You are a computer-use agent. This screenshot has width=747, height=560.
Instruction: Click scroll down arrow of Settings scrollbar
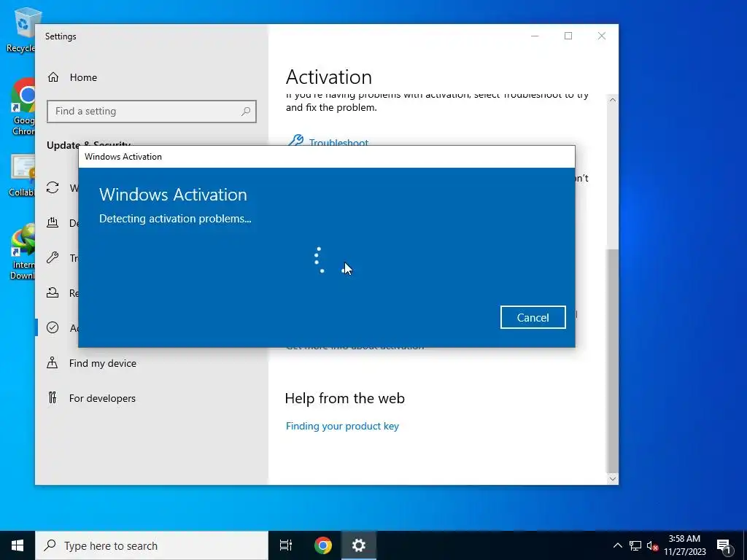(x=613, y=479)
